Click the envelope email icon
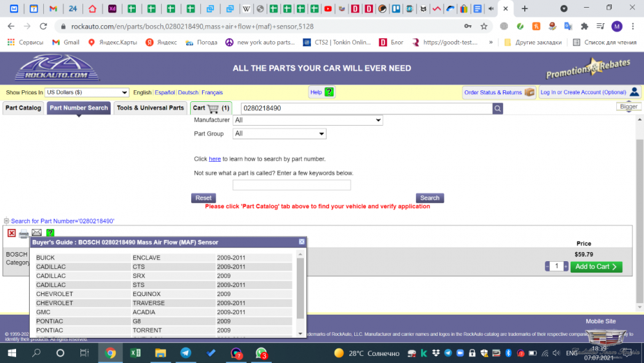The height and width of the screenshot is (363, 644). (x=37, y=233)
